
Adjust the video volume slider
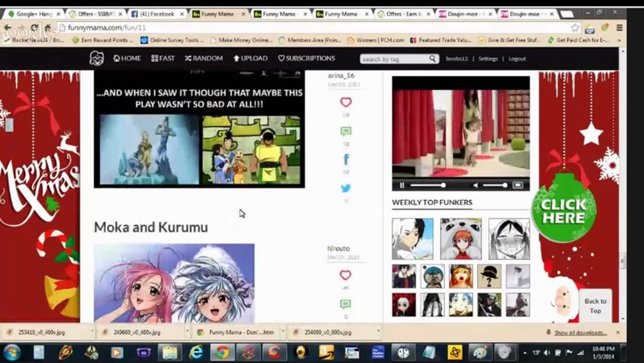click(x=494, y=186)
